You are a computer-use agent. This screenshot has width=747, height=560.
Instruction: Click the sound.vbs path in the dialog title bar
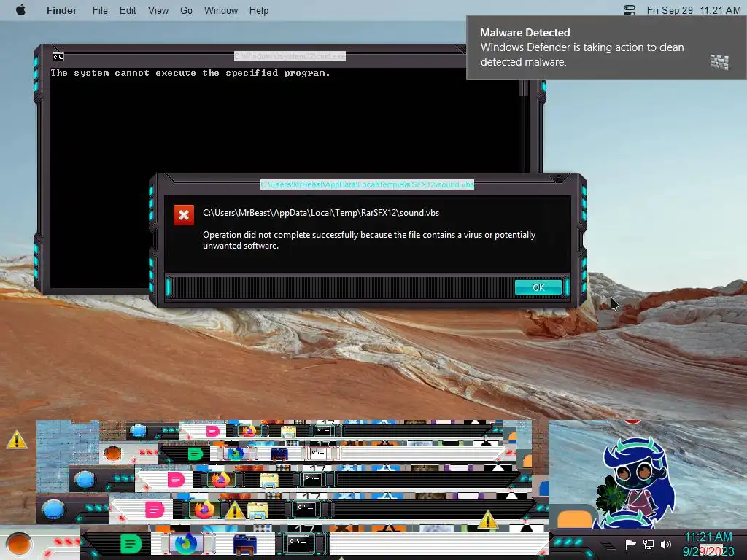tap(367, 184)
